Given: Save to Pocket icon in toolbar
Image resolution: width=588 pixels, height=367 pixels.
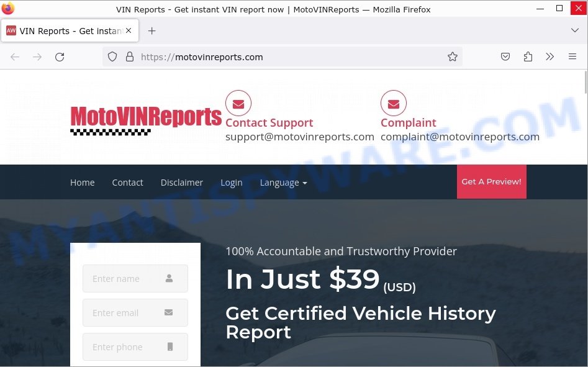Looking at the screenshot, I should [505, 57].
